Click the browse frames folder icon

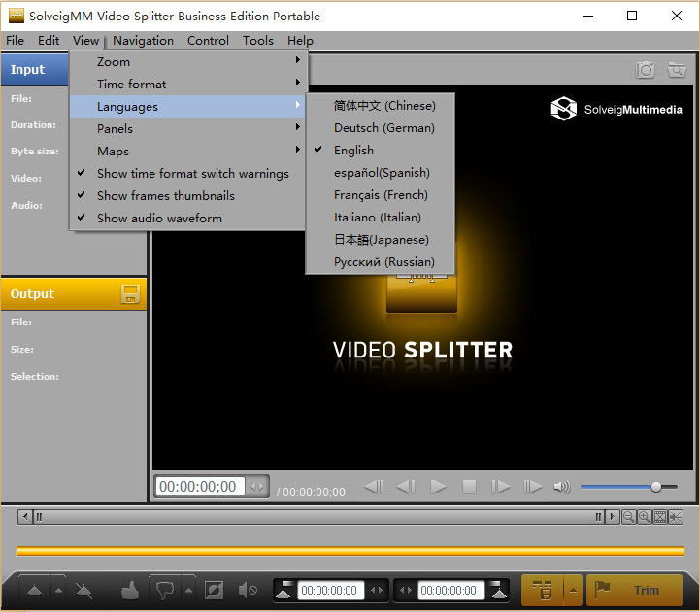pos(677,70)
